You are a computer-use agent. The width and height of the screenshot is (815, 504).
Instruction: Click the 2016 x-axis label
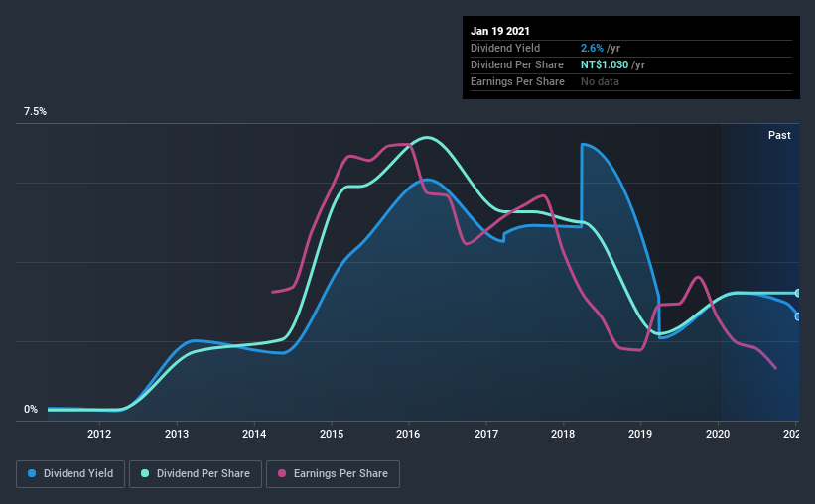408,434
